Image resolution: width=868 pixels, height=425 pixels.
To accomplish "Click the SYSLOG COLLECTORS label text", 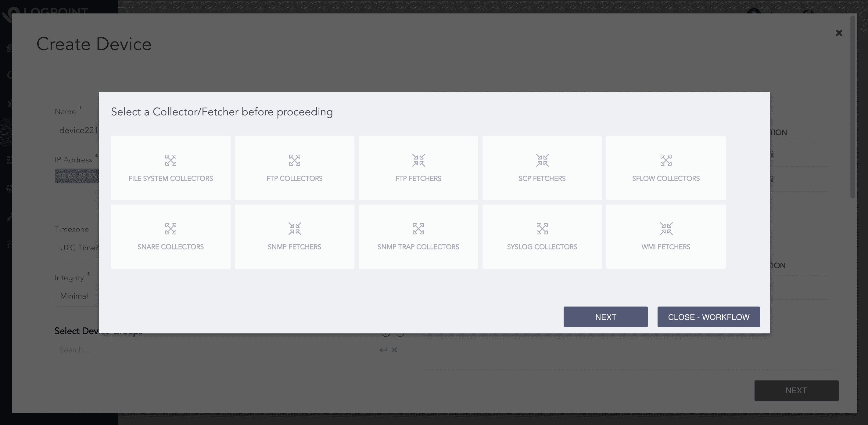I will pyautogui.click(x=542, y=247).
